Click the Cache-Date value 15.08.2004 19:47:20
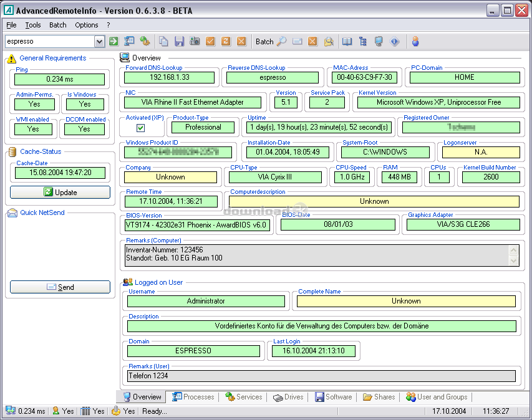The image size is (532, 420). point(60,173)
